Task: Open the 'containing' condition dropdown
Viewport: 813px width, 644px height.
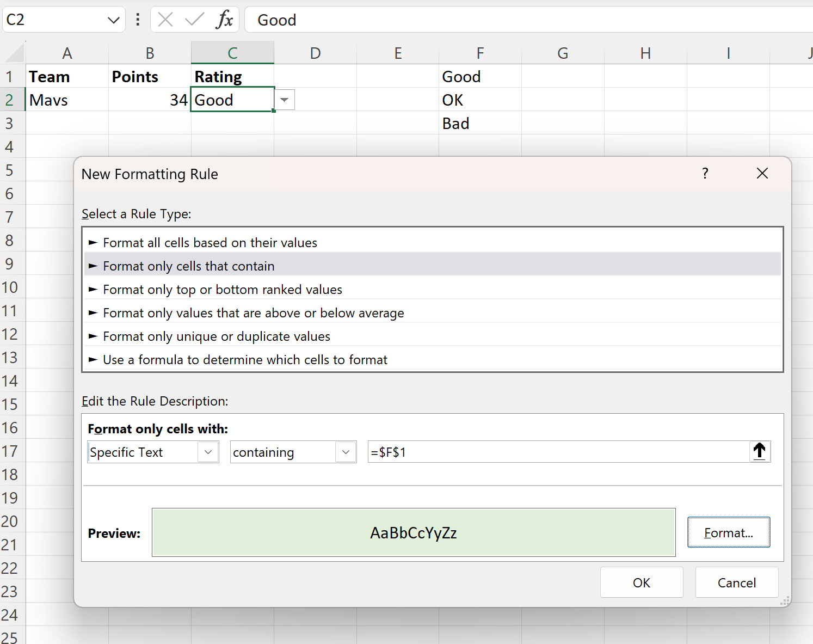Action: tap(346, 452)
